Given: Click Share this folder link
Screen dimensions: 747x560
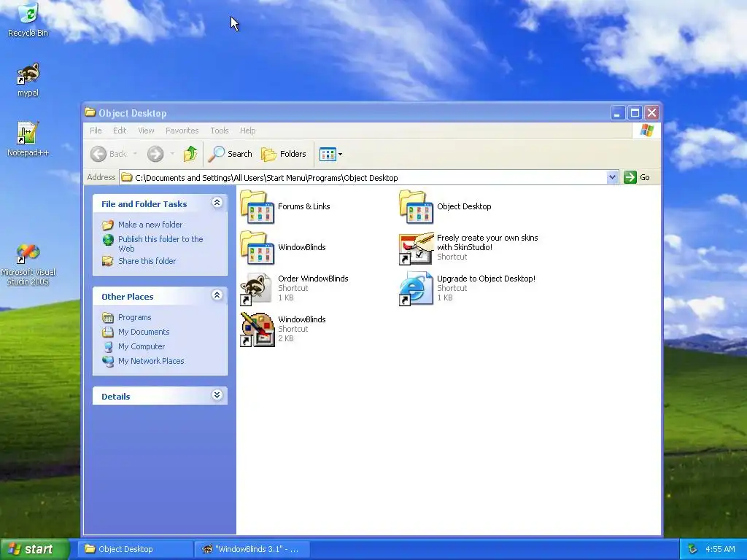Looking at the screenshot, I should point(147,261).
